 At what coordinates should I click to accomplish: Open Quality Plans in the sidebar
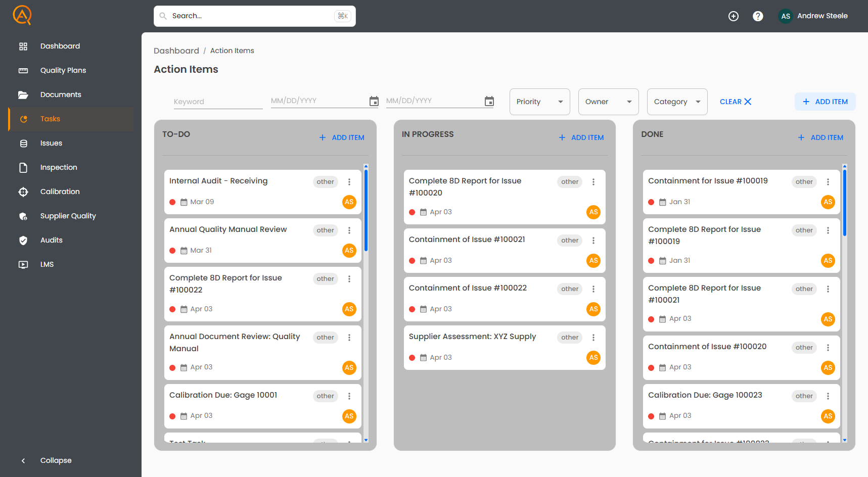[x=71, y=70]
